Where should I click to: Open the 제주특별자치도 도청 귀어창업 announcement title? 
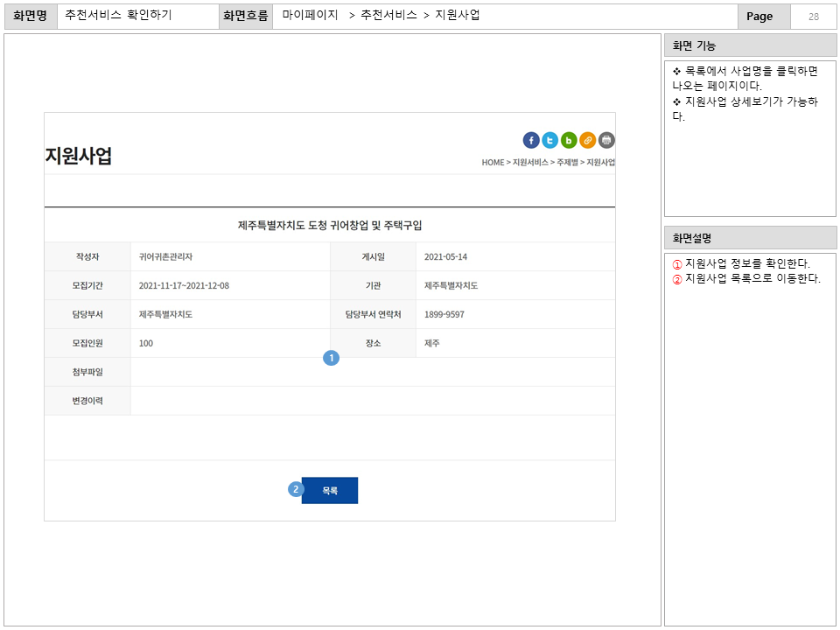329,224
